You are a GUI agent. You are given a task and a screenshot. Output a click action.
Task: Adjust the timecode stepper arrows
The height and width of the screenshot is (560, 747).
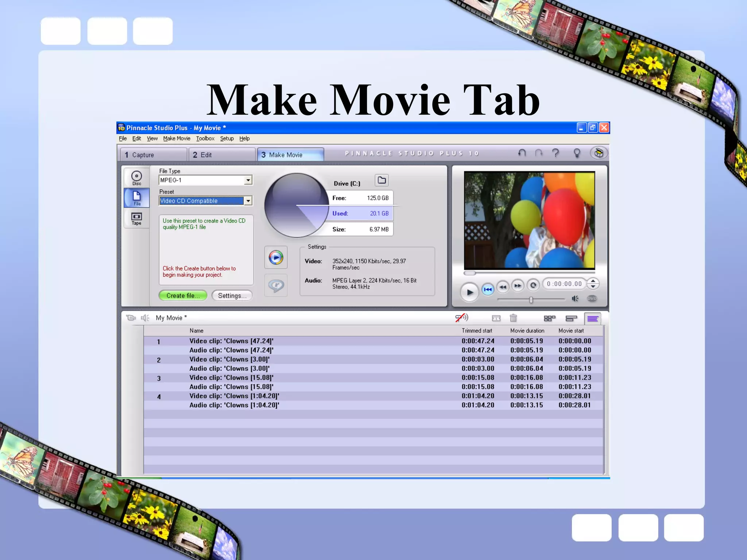pos(593,283)
